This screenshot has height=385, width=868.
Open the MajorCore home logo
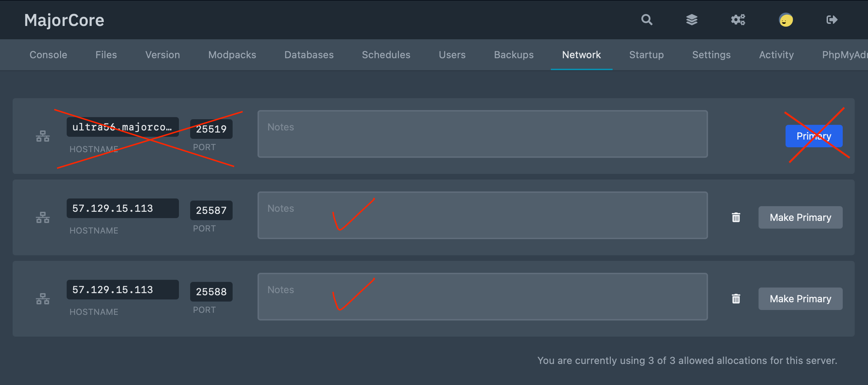[64, 20]
